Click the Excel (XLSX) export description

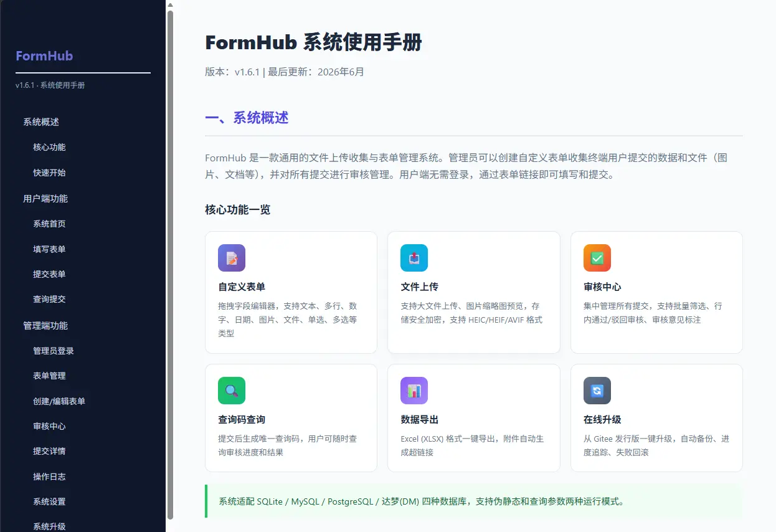click(472, 445)
